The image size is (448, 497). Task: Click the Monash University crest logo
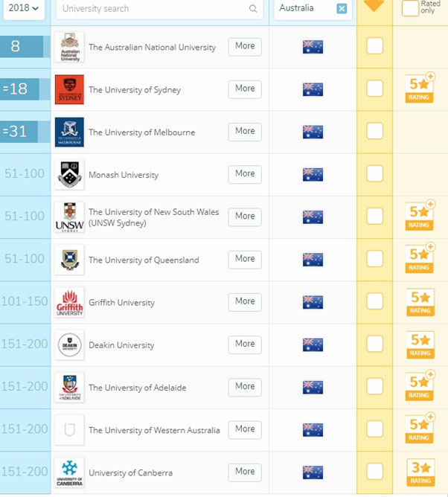(x=69, y=175)
